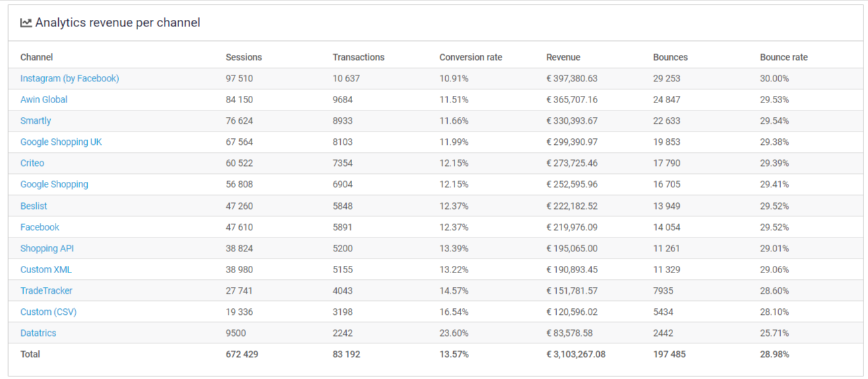Select the total sessions 672 429
Image resolution: width=868 pixels, height=379 pixels.
click(x=242, y=354)
